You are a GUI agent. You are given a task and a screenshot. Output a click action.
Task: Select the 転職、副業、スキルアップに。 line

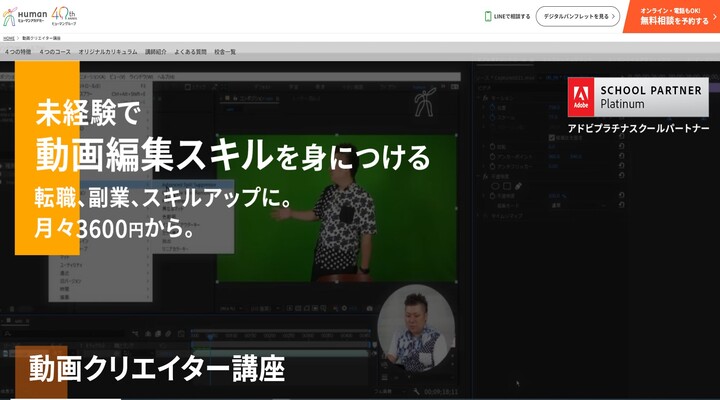pos(163,198)
